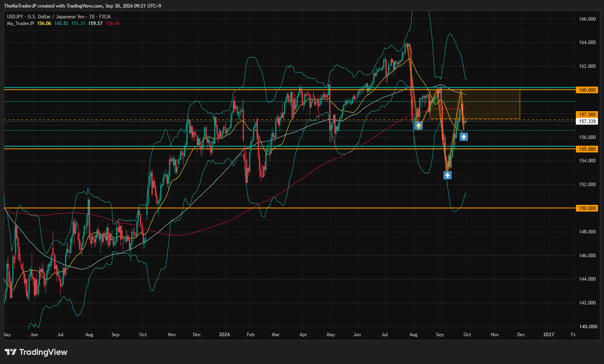Screen dimensions: 604x364
Task: Click the blue up-arrow marker below the September low
Action: 447,175
